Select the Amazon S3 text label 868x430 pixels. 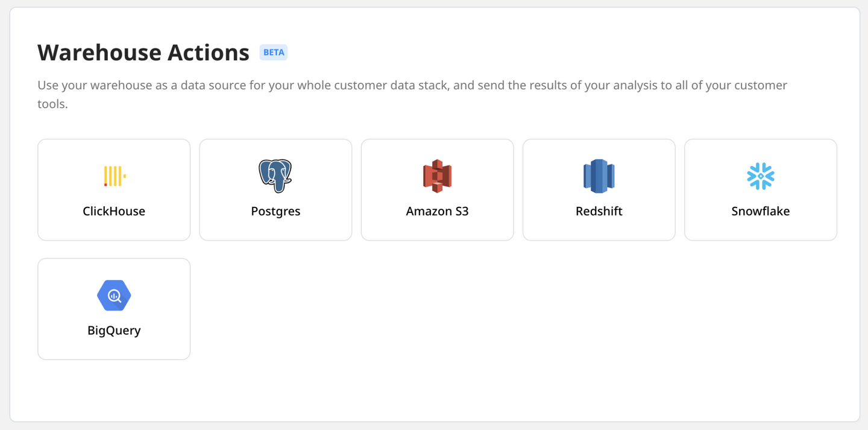pyautogui.click(x=437, y=211)
